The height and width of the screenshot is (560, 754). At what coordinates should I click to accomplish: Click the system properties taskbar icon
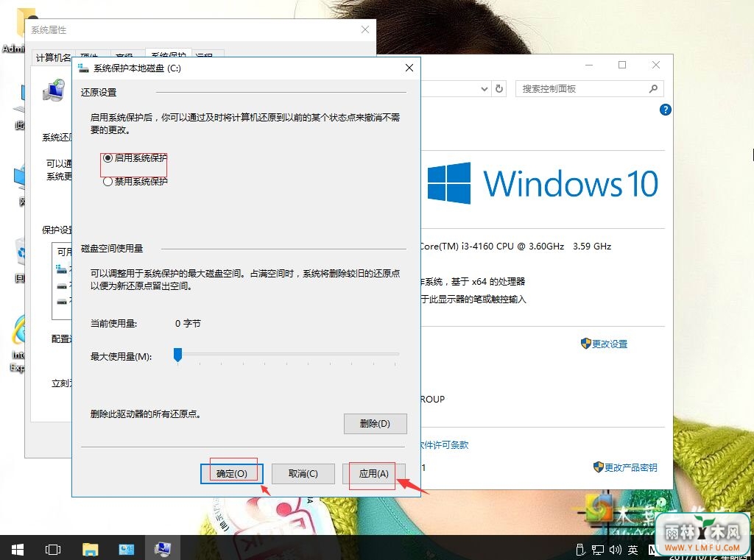[163, 548]
